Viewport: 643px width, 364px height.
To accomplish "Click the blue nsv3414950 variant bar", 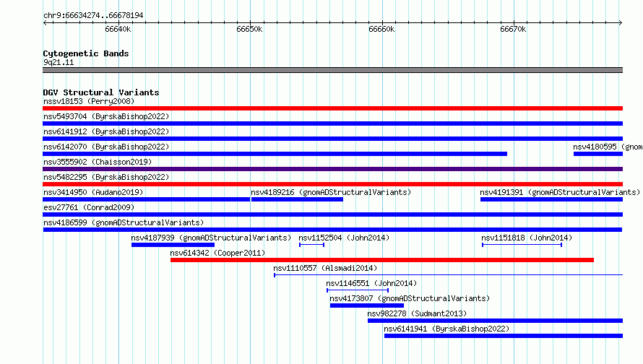I will coord(147,199).
